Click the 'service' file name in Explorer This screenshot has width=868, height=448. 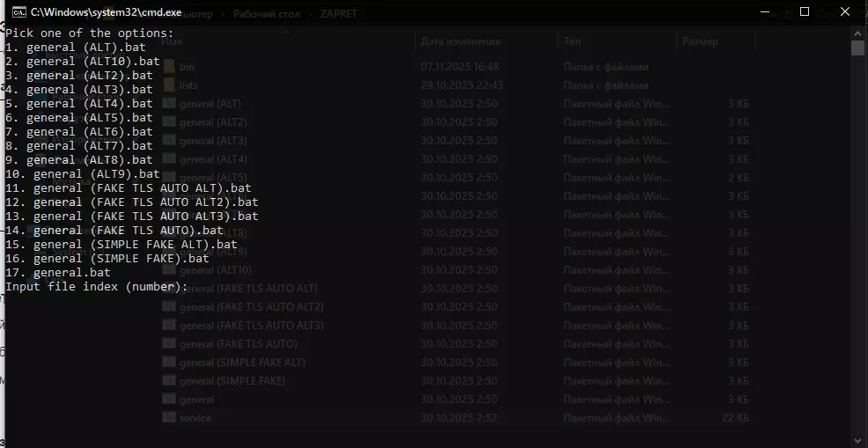(x=195, y=418)
